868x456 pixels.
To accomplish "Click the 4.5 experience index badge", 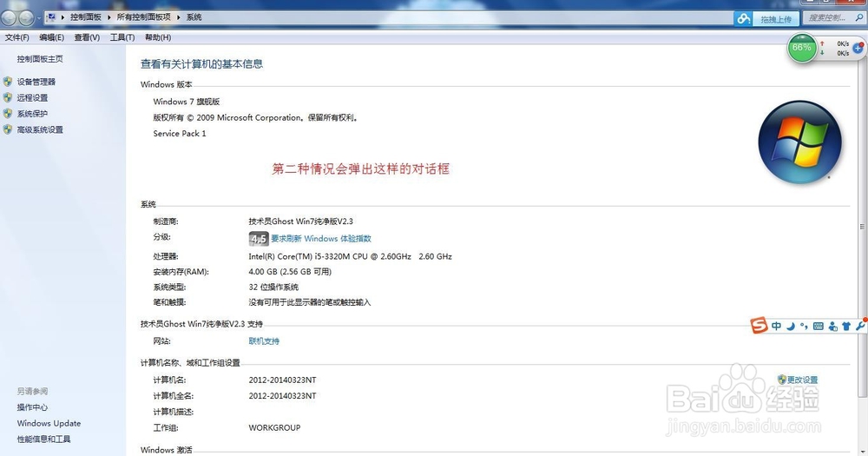I will point(259,239).
